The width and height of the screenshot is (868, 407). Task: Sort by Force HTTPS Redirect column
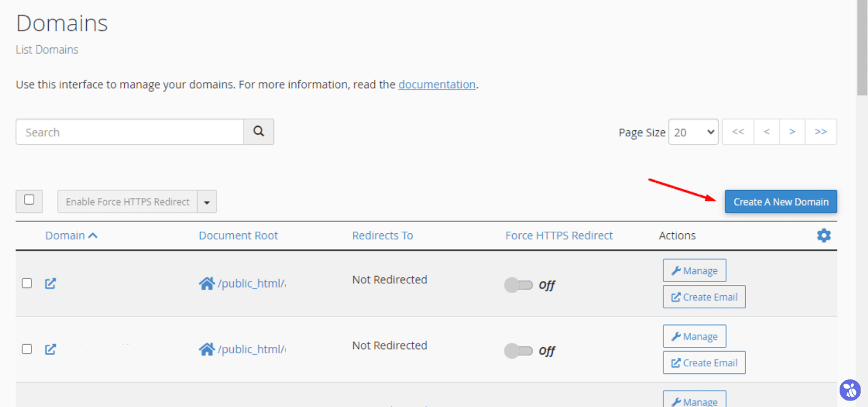(x=559, y=236)
